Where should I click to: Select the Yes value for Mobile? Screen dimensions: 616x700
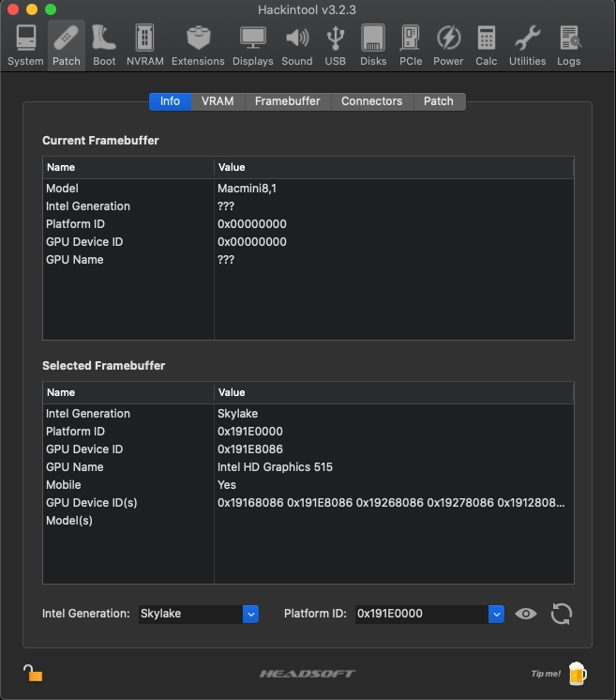[227, 485]
